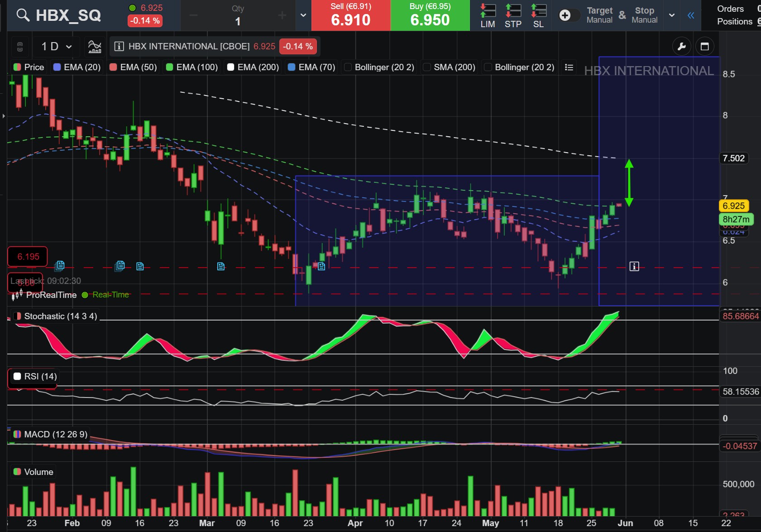Expand the Target & Stop Manual dropdown
The image size is (761, 532).
coord(672,15)
